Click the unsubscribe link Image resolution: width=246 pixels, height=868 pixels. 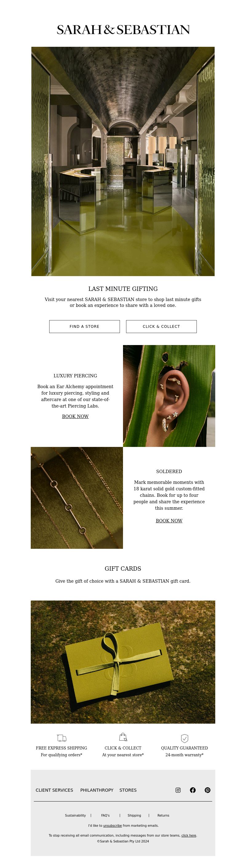(113, 825)
